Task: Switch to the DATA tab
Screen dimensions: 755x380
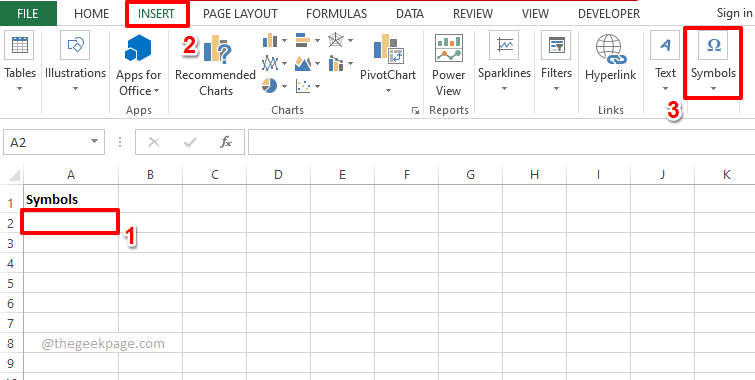Action: 410,14
